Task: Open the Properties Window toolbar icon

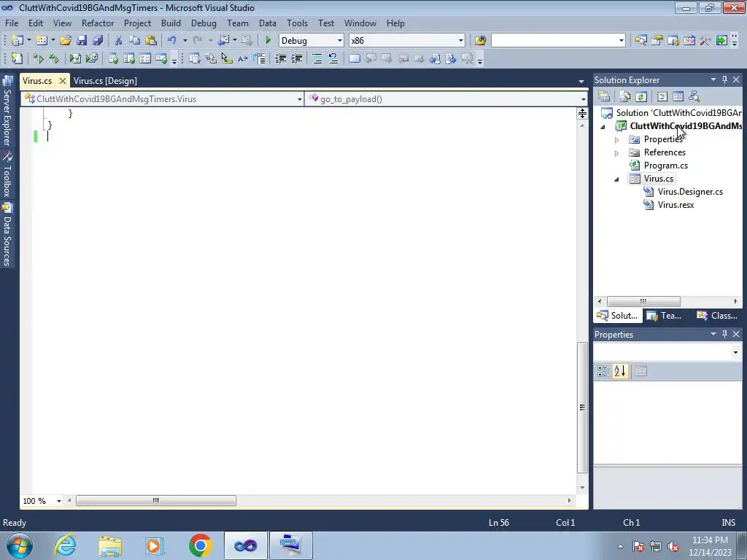Action: (x=657, y=41)
